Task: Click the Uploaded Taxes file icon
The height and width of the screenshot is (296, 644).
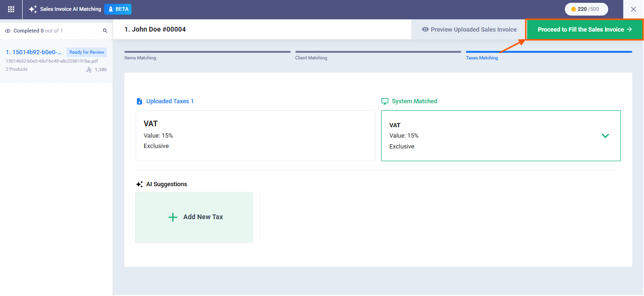Action: point(139,101)
